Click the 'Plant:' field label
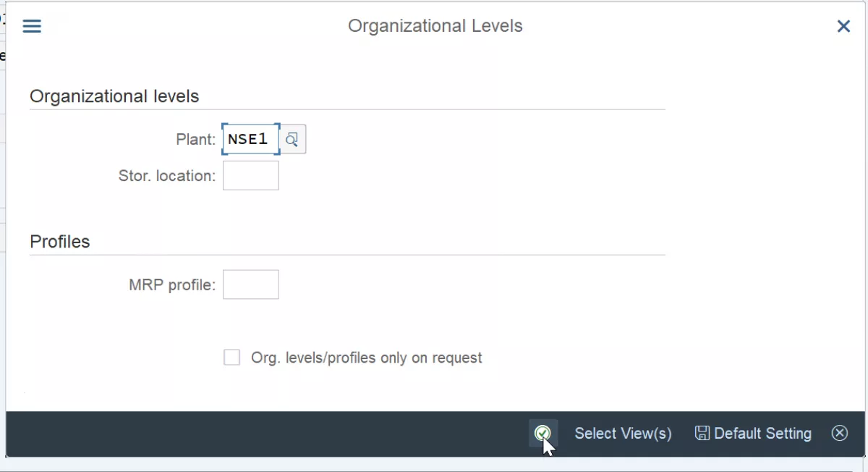The height and width of the screenshot is (472, 868). [195, 139]
